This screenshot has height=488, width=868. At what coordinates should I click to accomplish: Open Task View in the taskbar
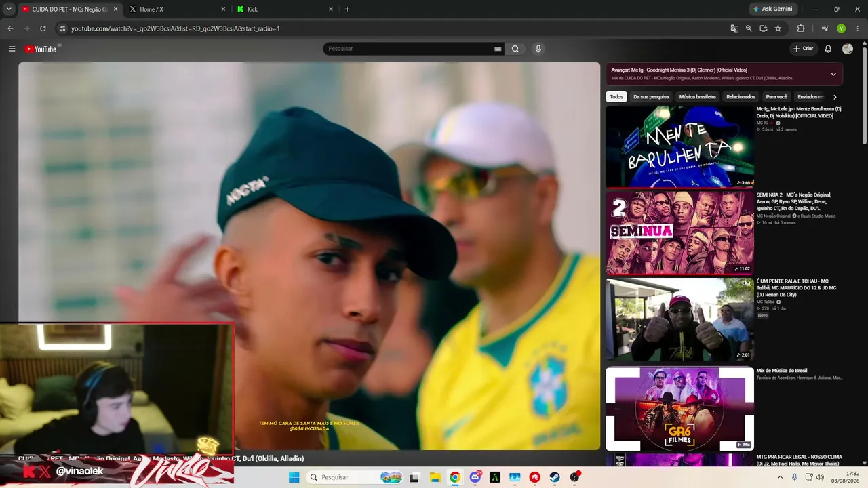(414, 477)
